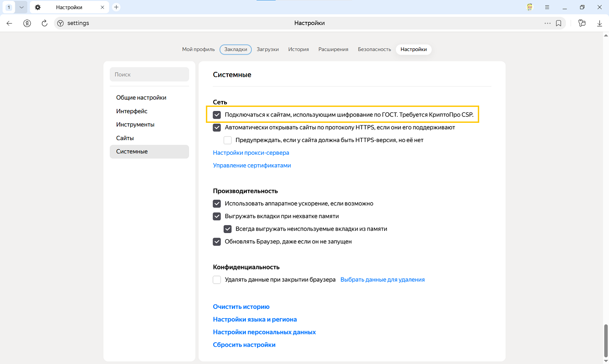Click the Поиск settings search field

coord(149,75)
